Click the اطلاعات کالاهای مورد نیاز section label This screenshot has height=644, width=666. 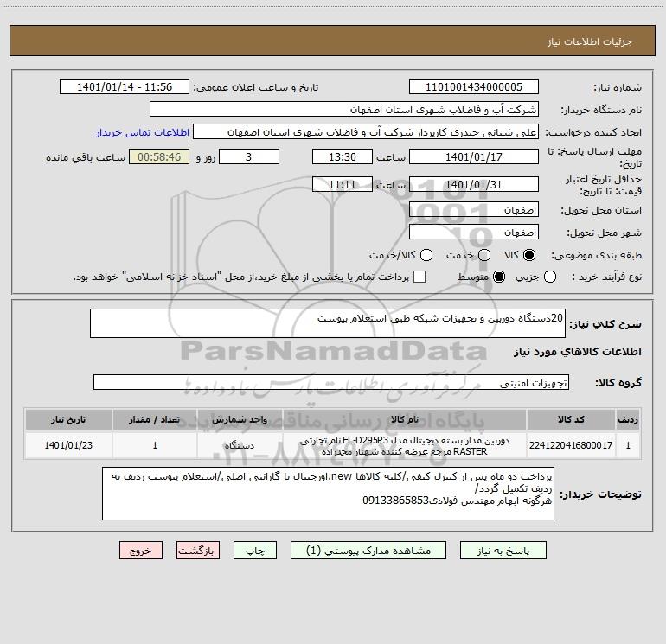[x=577, y=352]
